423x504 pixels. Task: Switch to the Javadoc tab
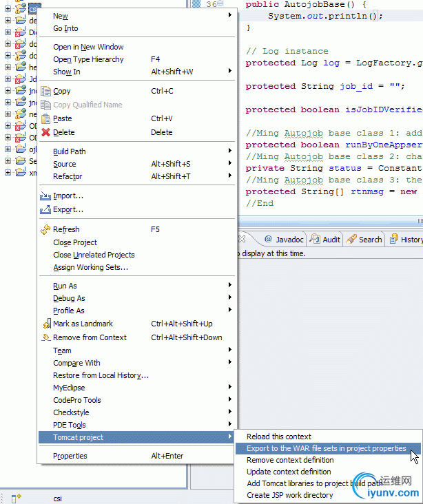click(283, 240)
